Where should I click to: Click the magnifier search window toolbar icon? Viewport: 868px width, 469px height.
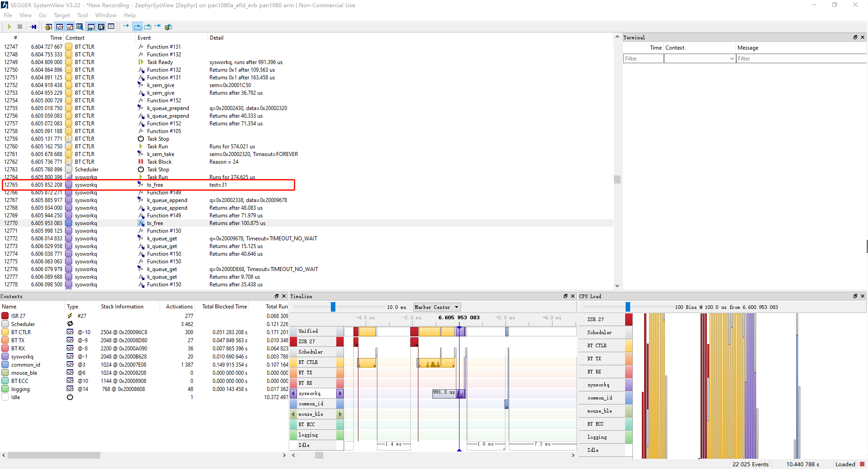coord(80,27)
